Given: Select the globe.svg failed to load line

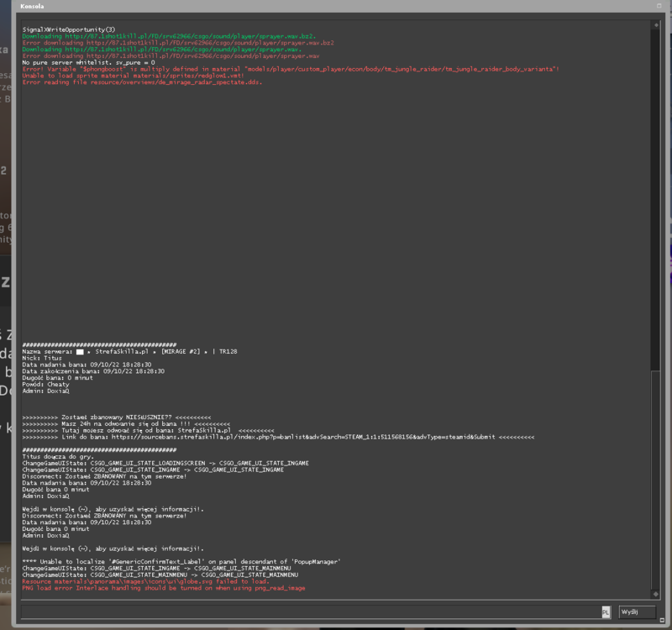Looking at the screenshot, I should 145,581.
